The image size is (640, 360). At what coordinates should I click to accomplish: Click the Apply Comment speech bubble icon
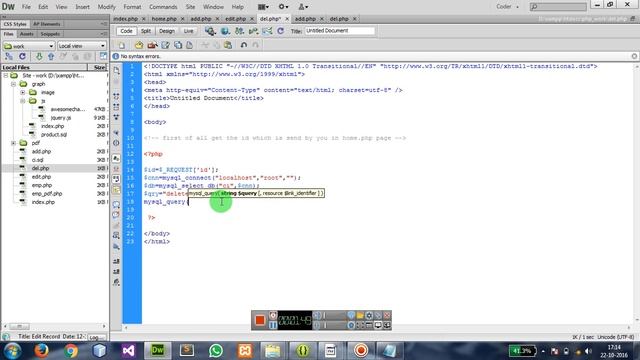116,204
